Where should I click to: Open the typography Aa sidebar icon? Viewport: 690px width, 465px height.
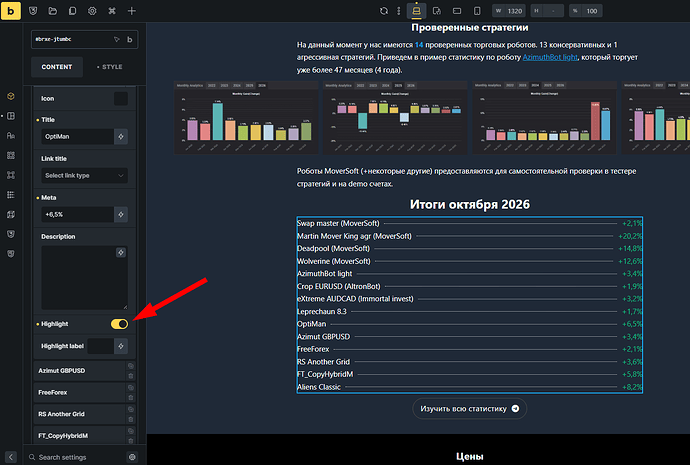tap(11, 135)
